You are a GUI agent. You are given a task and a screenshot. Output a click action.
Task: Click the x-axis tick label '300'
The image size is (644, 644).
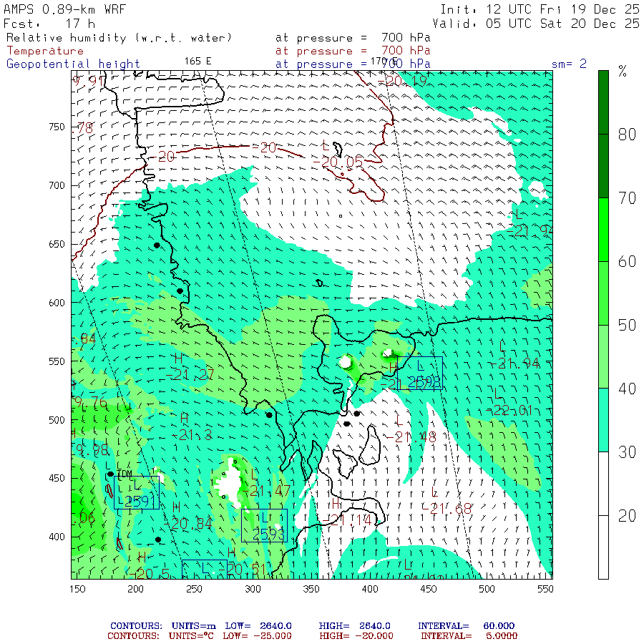253,589
